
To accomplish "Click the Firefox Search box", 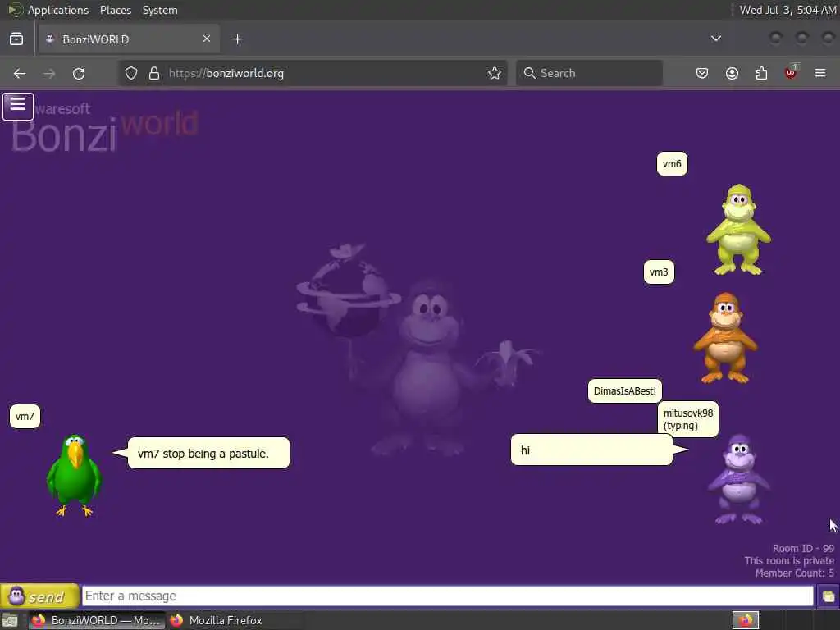I will point(589,73).
